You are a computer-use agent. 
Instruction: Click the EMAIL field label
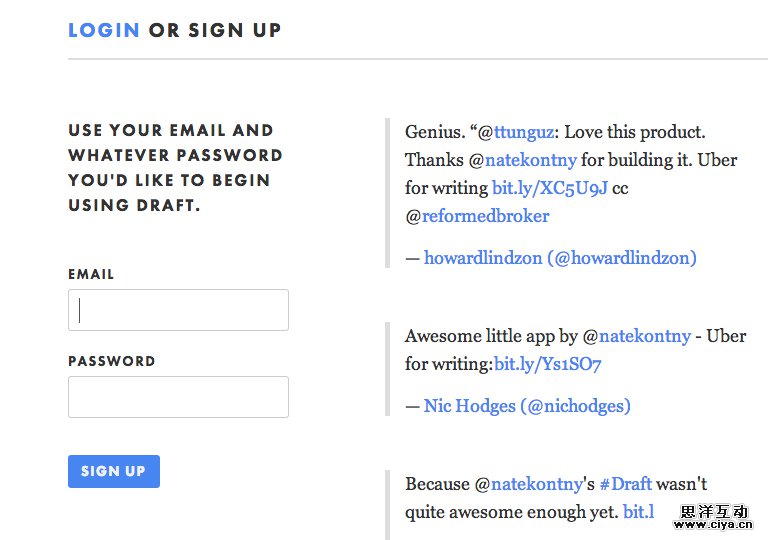pyautogui.click(x=91, y=274)
